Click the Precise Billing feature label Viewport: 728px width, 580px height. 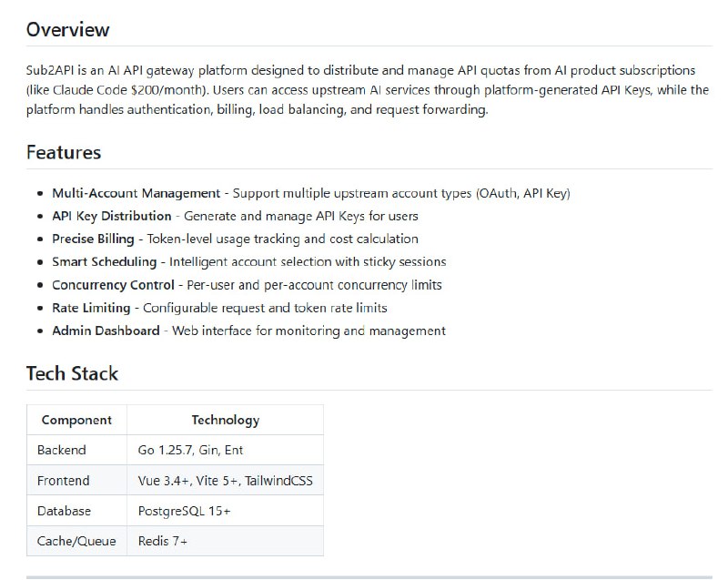coord(93,239)
